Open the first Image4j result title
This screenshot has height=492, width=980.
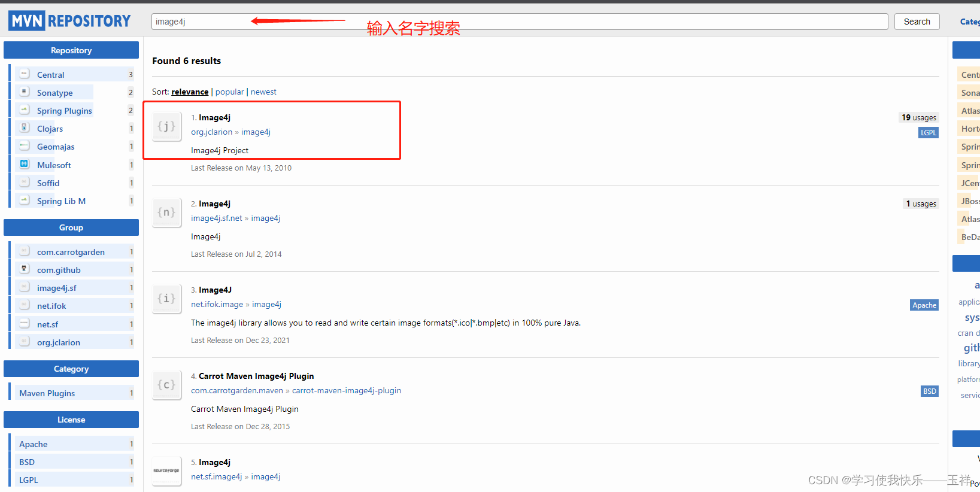coord(214,117)
